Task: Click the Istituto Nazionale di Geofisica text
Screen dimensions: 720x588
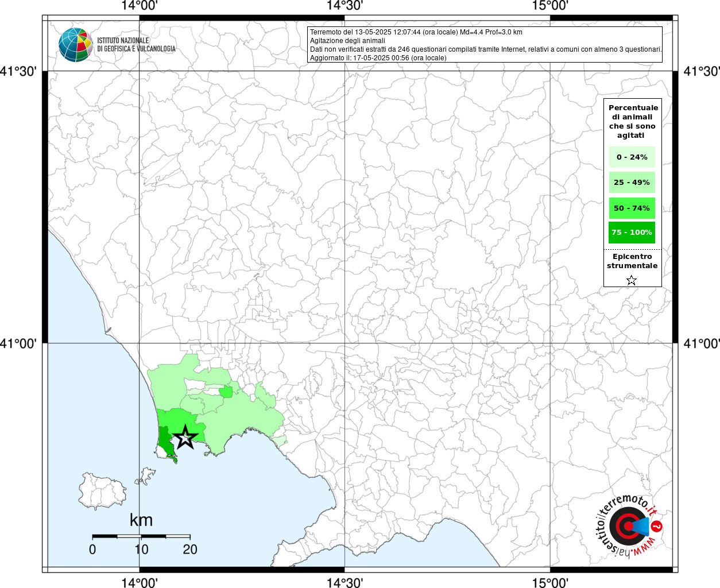Action: [x=136, y=45]
